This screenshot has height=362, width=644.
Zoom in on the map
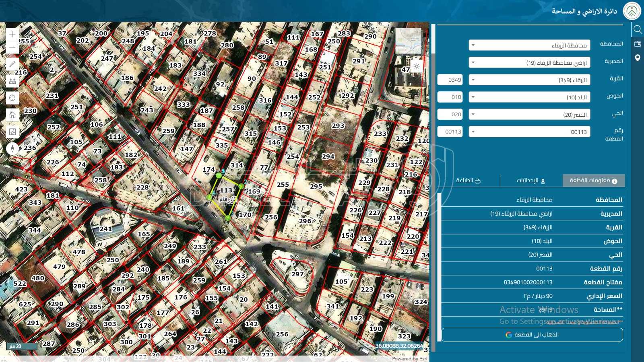tap(12, 34)
